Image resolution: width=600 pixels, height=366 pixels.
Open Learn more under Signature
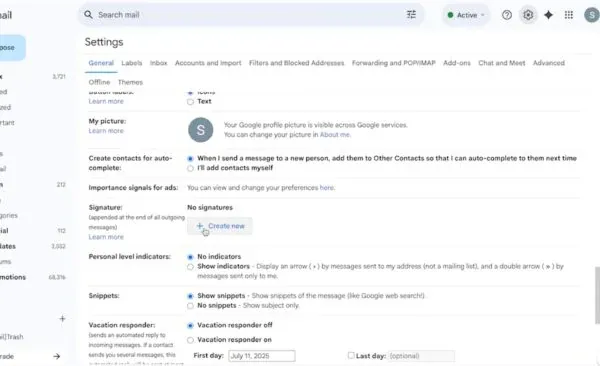[x=106, y=237]
